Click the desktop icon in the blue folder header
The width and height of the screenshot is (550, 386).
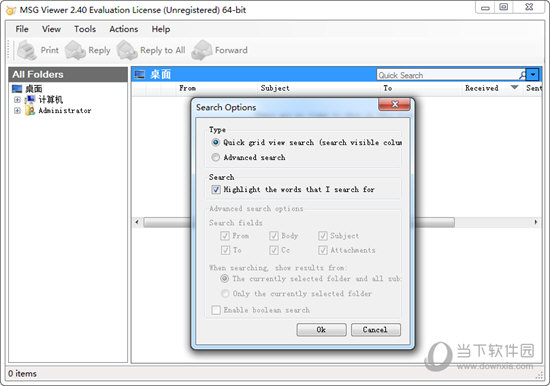(140, 74)
